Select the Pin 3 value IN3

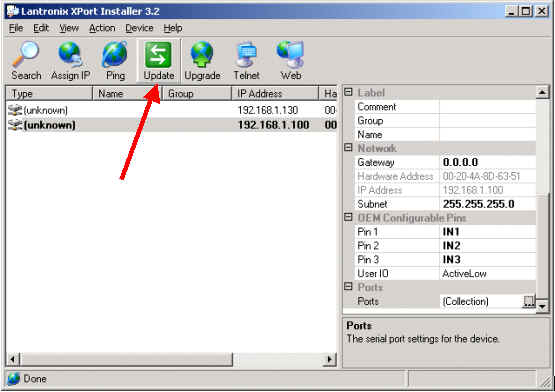click(487, 260)
